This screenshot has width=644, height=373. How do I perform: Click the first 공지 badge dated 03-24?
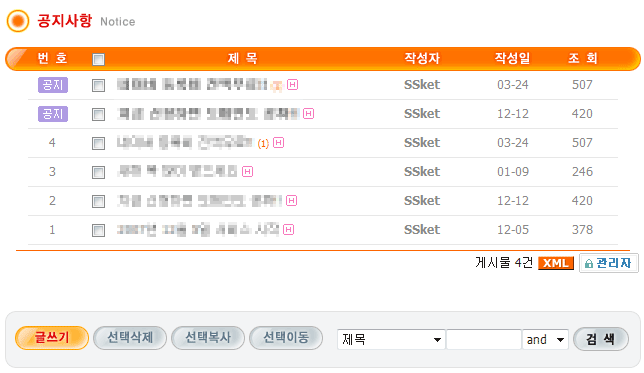(x=53, y=85)
